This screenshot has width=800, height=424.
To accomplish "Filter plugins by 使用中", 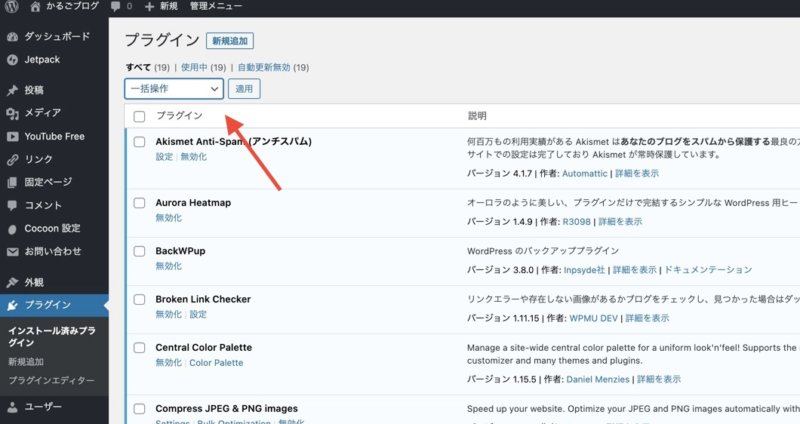I will (x=194, y=67).
